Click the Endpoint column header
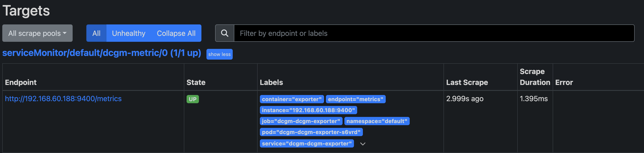This screenshot has height=153, width=644. pos(21,82)
